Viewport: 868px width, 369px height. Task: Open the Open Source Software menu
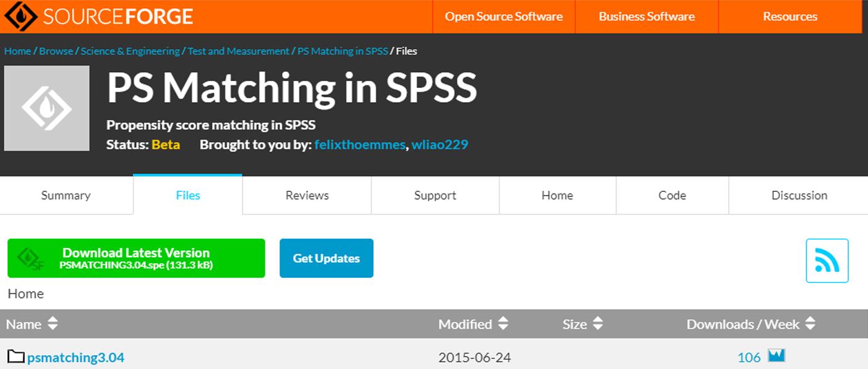[504, 17]
